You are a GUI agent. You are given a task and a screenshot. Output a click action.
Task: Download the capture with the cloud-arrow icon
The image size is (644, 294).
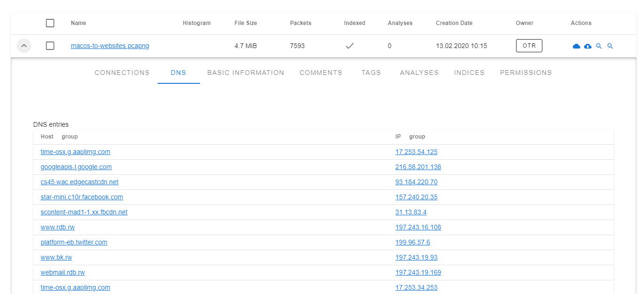[x=588, y=46]
